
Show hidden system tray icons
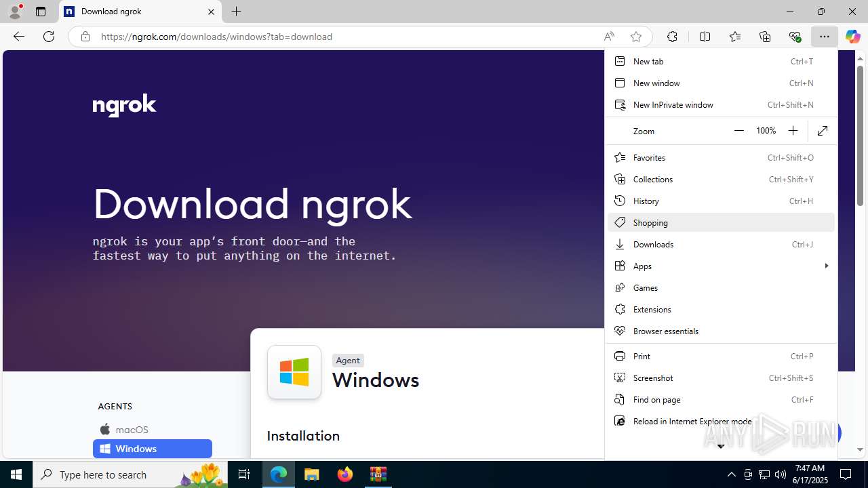coord(731,474)
